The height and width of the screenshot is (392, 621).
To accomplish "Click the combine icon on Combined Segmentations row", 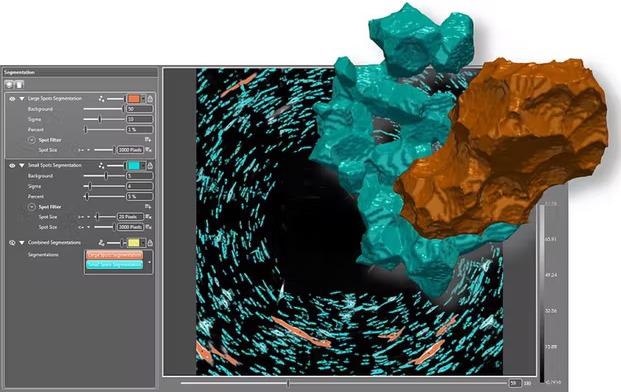I will tap(102, 243).
